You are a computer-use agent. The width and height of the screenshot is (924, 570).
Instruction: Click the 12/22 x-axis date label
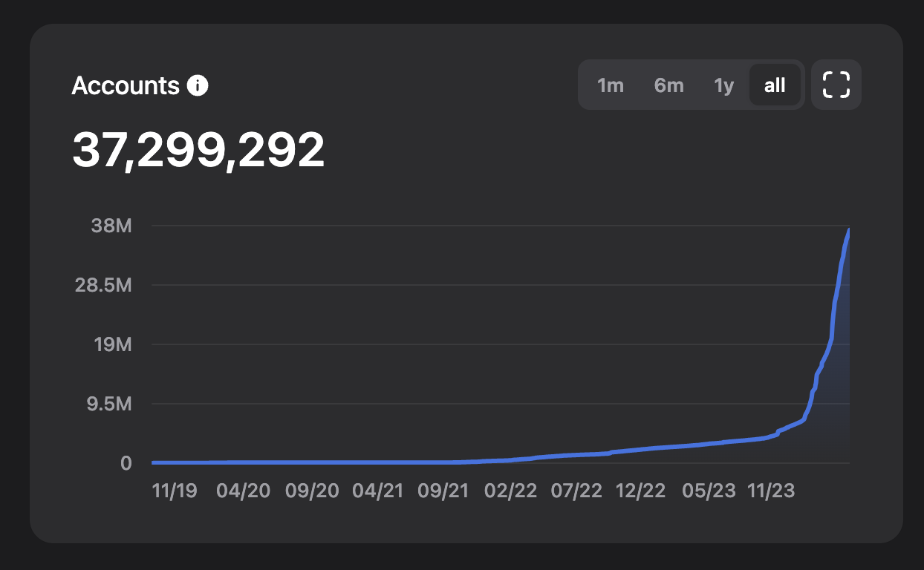[640, 491]
